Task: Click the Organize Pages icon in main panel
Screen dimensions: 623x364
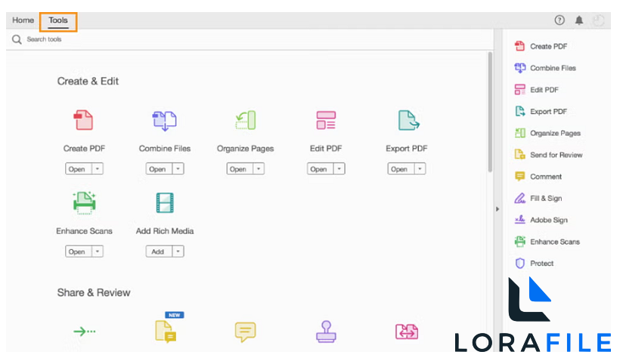Action: coord(245,120)
